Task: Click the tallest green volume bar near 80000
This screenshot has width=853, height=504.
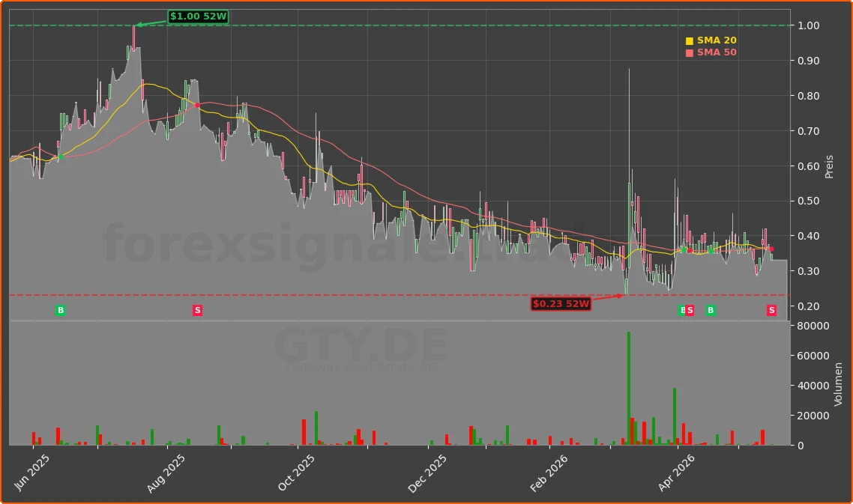Action: coord(629,388)
